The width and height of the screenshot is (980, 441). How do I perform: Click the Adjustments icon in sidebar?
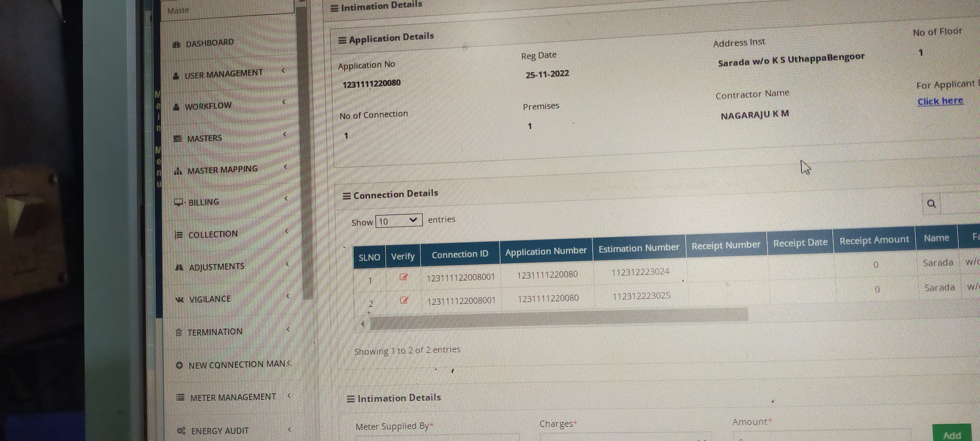179,268
